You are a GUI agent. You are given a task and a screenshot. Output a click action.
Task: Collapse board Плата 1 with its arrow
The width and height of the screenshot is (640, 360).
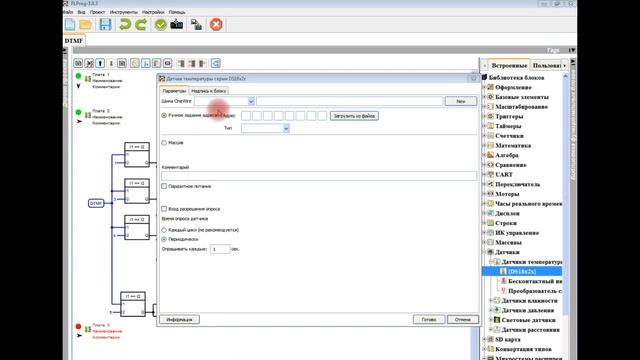[x=78, y=86]
